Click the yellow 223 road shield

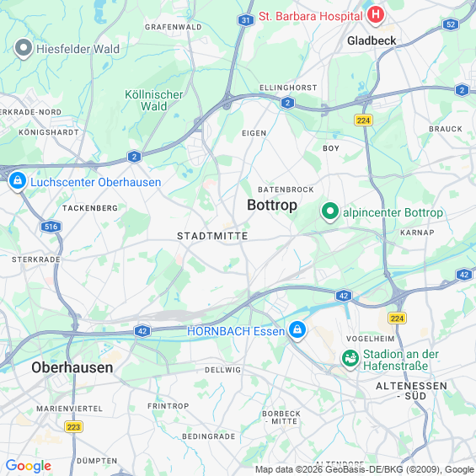pos(74,427)
